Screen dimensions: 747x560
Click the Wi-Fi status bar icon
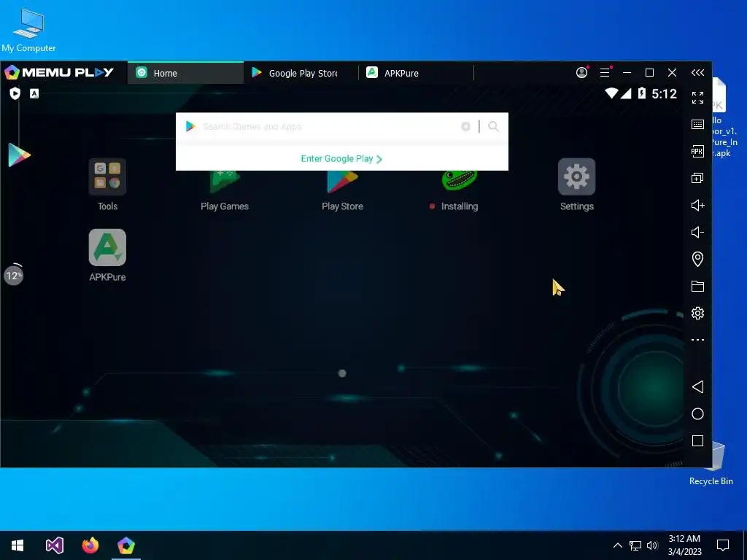coord(611,93)
